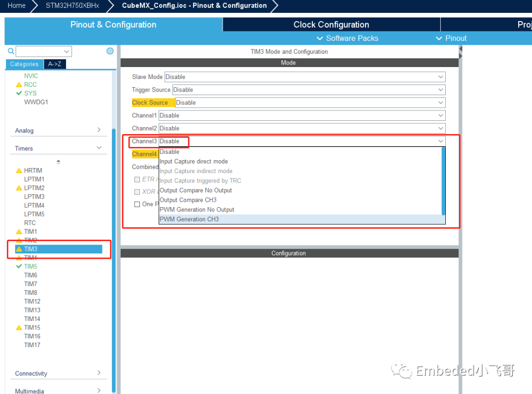
Task: Select LPTIM4 peripheral
Action: pyautogui.click(x=34, y=206)
